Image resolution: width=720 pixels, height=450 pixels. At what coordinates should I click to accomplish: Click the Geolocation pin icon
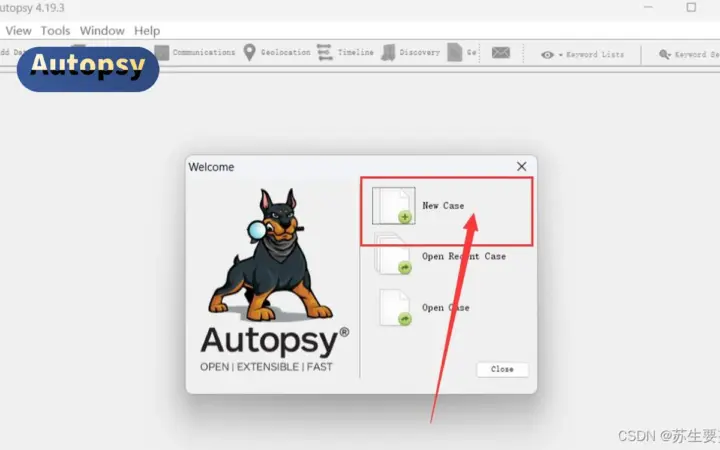click(249, 52)
